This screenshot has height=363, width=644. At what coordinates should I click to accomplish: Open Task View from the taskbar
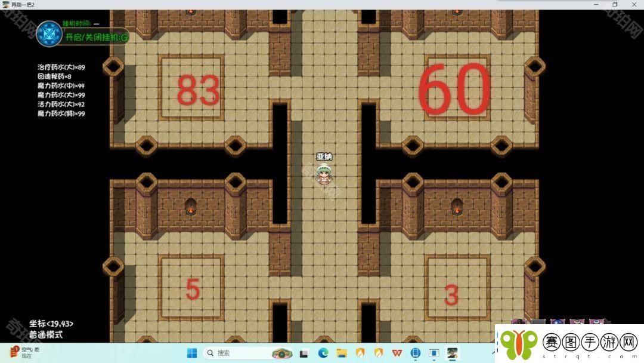click(304, 353)
